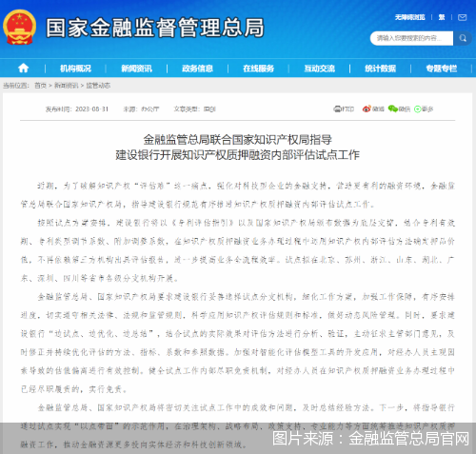
Task: Click the 来源: 办公厅 text
Action: 141,109
